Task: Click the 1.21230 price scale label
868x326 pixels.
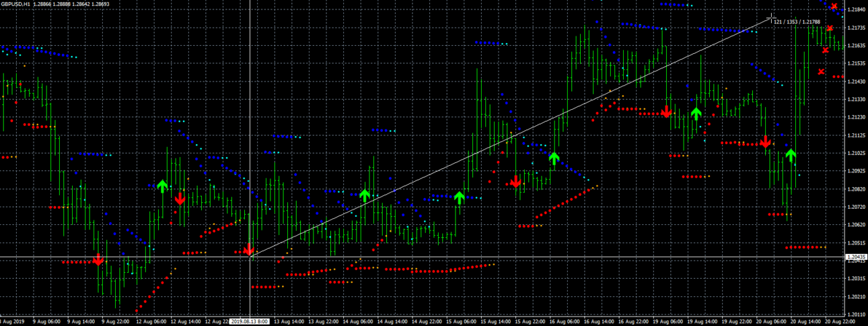Action: click(857, 117)
